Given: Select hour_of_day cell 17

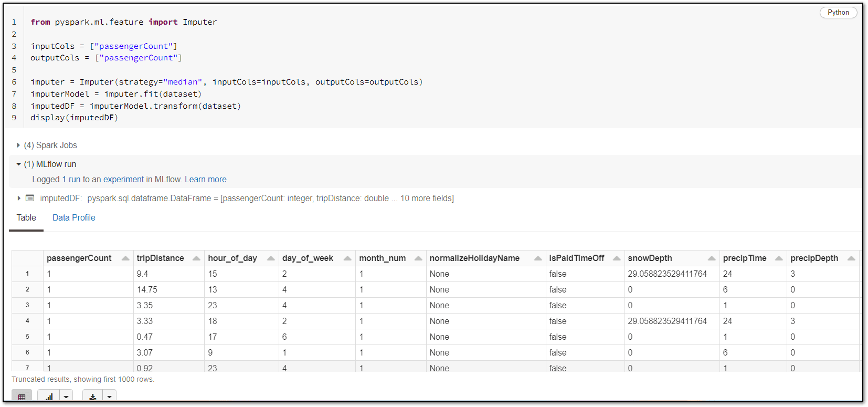Looking at the screenshot, I should (241, 337).
